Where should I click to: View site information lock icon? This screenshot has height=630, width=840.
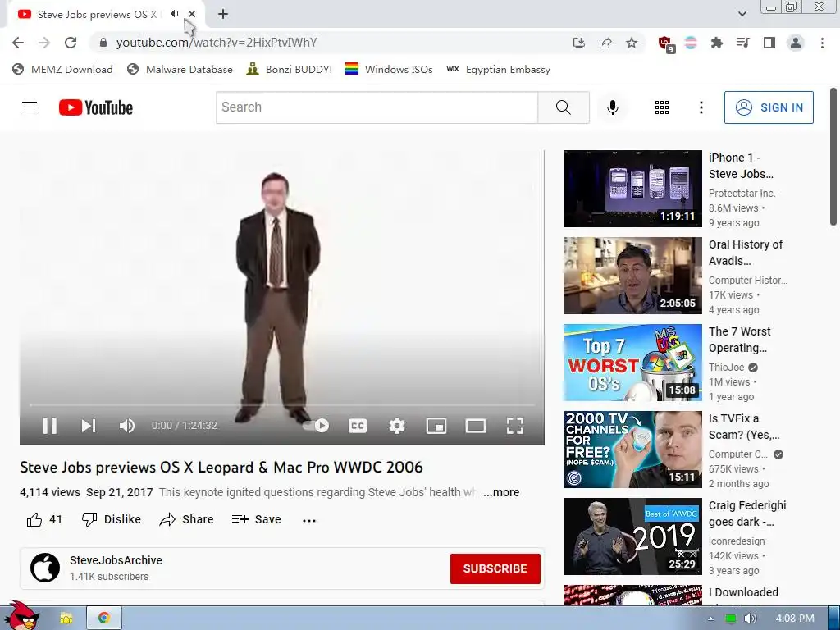[103, 43]
